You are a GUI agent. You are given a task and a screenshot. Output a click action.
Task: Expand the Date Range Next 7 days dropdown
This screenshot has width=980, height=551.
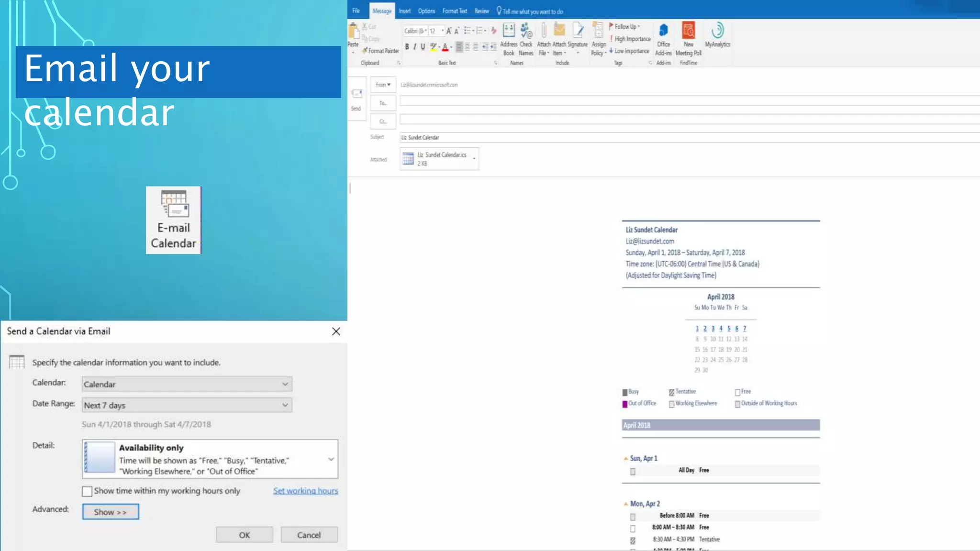187,405
